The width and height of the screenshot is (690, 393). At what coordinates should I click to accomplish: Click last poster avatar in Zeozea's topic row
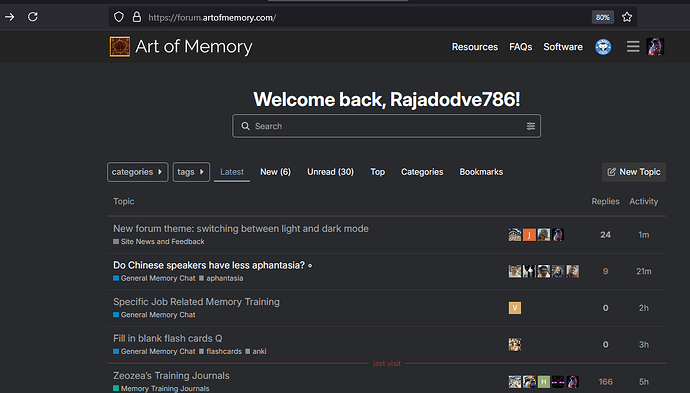pyautogui.click(x=572, y=382)
